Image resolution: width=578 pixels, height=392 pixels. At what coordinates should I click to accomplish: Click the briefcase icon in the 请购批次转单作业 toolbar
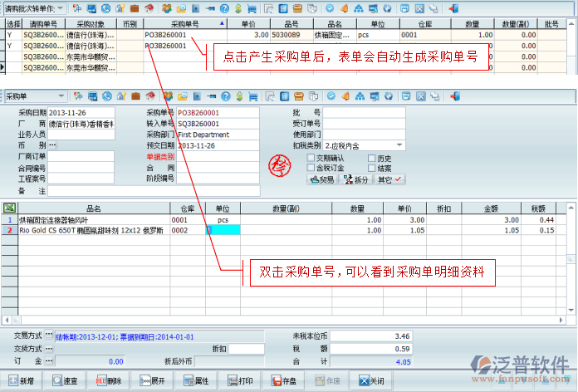coord(135,8)
